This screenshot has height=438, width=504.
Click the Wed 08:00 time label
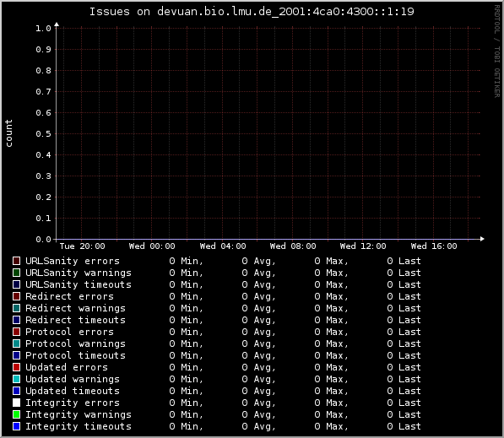point(293,246)
